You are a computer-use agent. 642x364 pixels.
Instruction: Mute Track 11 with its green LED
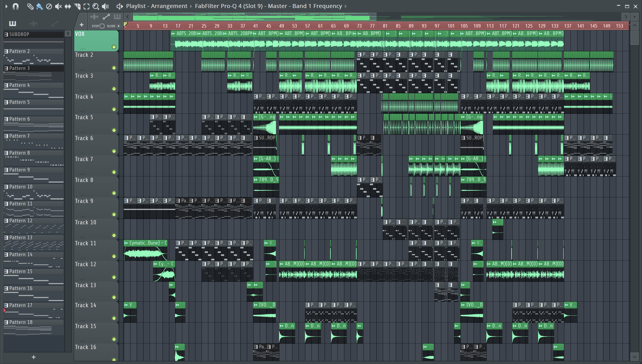click(114, 256)
